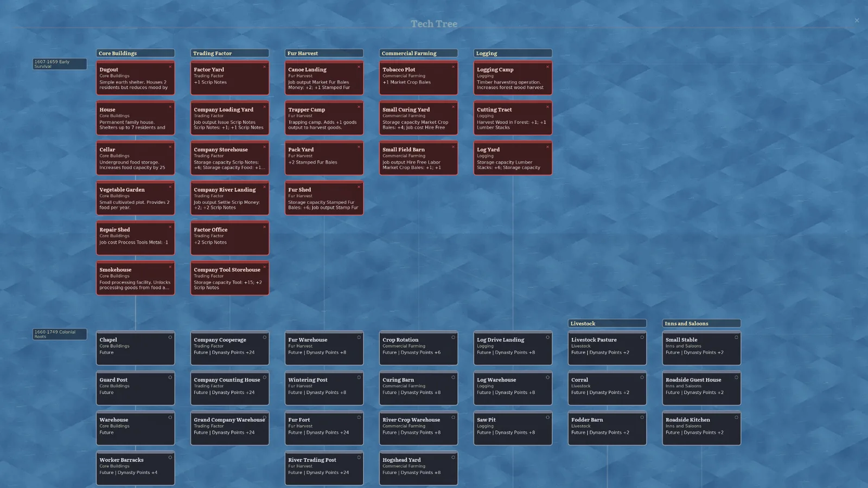Click the x mark on the Canoe Landing card

tap(359, 67)
